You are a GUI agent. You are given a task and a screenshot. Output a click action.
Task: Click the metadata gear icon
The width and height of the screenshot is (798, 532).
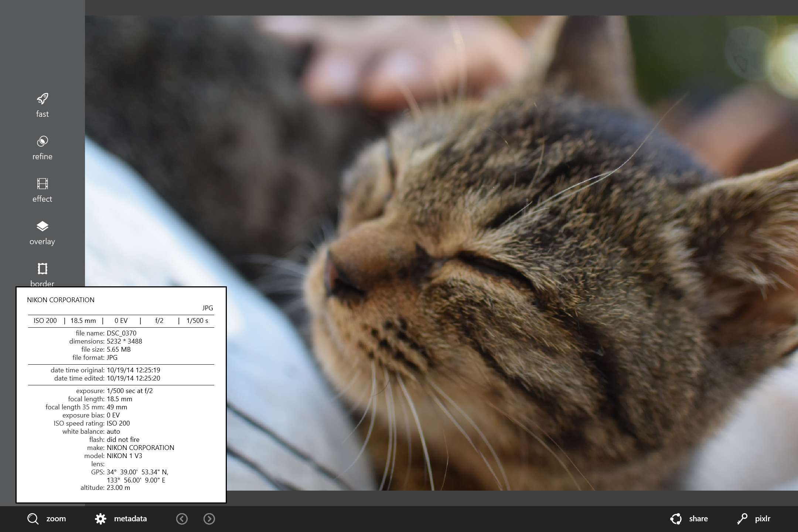(x=100, y=519)
